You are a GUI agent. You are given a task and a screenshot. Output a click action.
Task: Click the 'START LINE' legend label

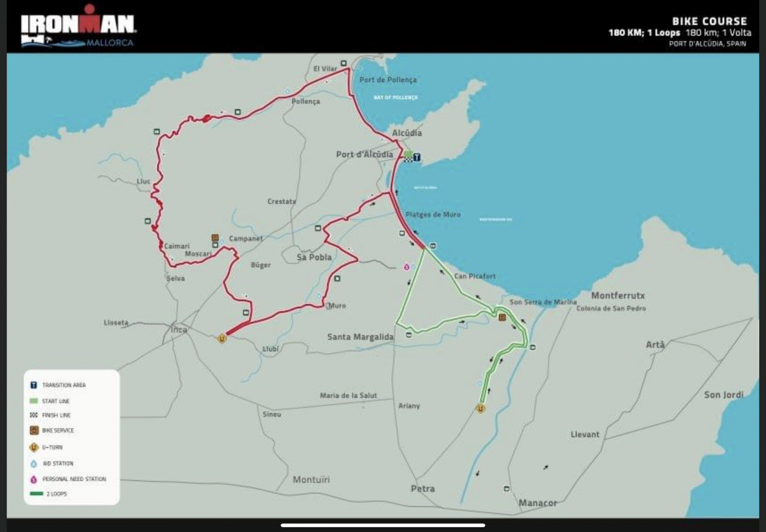click(x=56, y=401)
